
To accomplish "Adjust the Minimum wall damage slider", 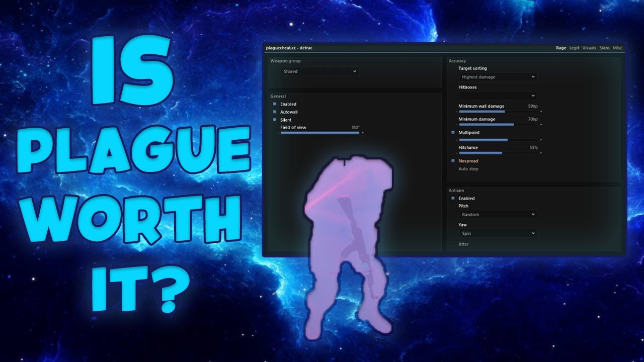I will tap(498, 112).
